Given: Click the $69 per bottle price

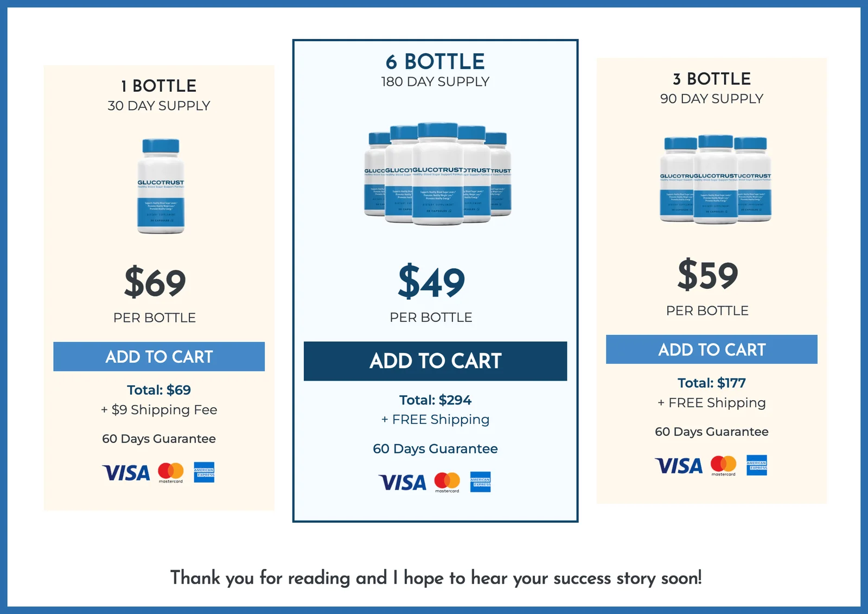Looking at the screenshot, I should click(x=155, y=282).
